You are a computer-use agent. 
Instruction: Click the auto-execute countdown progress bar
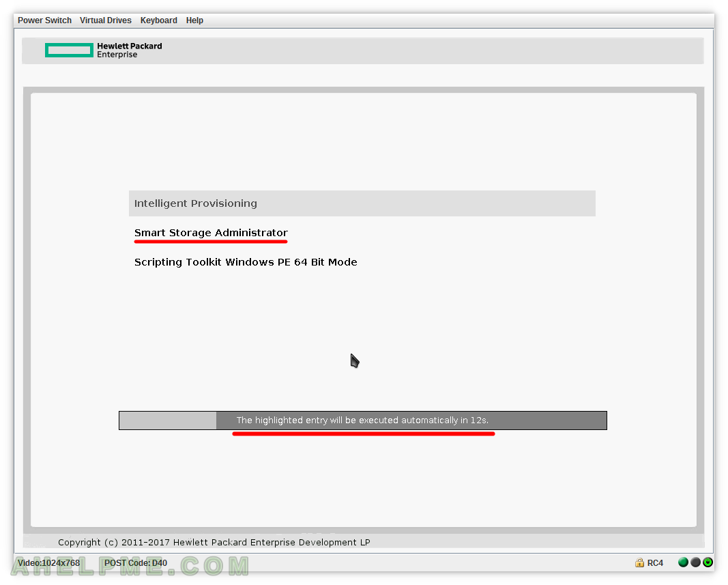coord(362,420)
